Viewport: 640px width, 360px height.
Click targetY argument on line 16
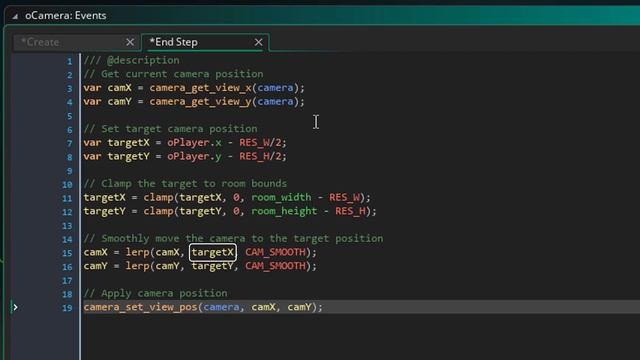click(212, 266)
